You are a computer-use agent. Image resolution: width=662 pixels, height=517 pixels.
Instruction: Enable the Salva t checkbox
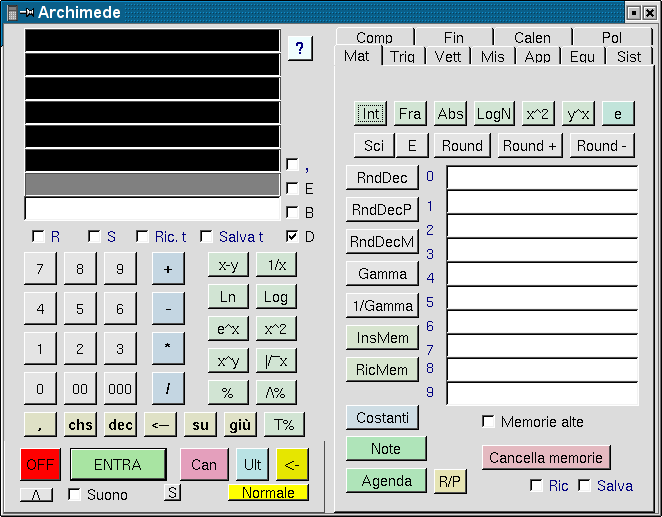(x=206, y=236)
